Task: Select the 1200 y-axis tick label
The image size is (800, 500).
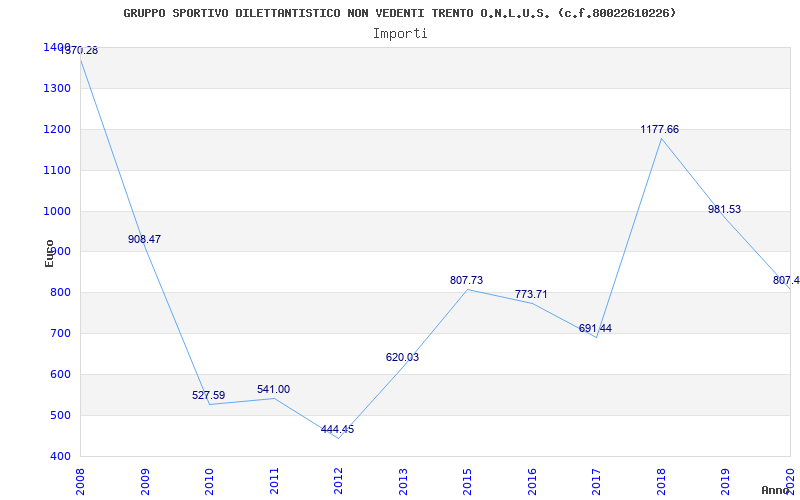Action: point(57,129)
